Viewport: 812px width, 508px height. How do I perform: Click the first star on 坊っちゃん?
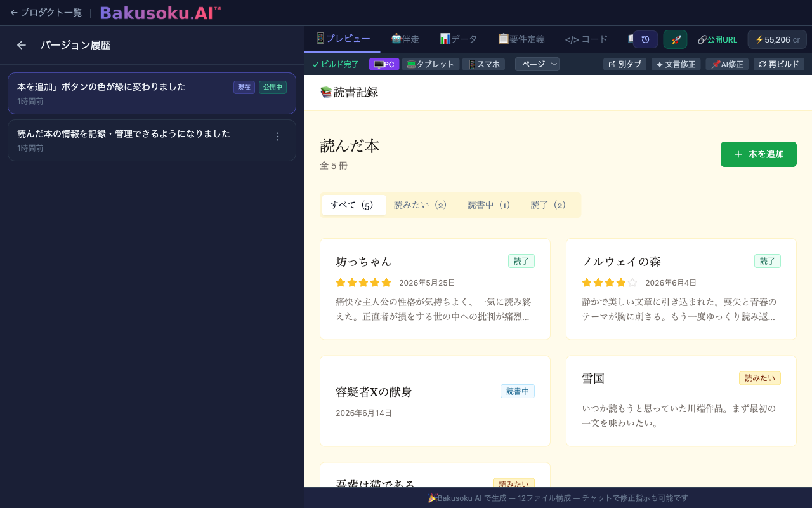coord(341,283)
